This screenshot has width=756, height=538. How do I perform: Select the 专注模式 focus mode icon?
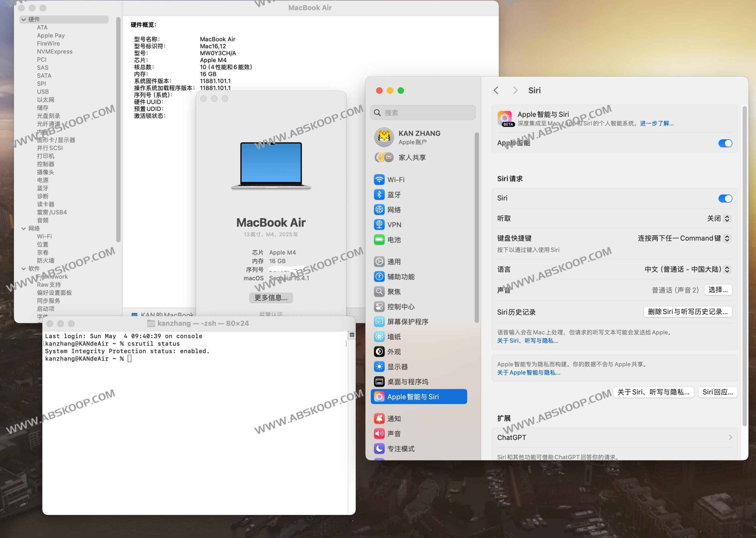click(x=379, y=448)
